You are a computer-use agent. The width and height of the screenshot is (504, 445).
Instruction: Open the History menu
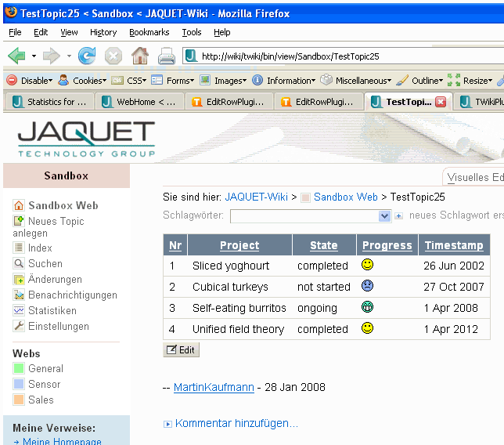click(x=103, y=32)
